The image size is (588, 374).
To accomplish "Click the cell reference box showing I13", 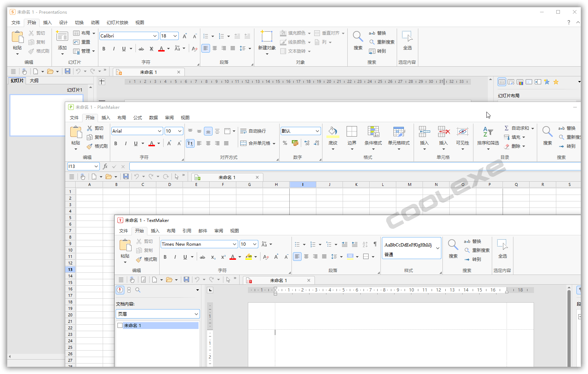I will [80, 166].
